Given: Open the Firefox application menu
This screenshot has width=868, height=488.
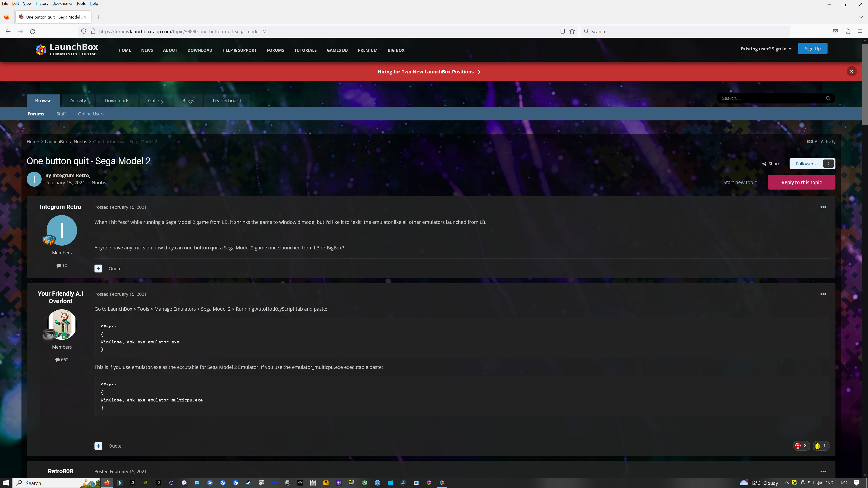Looking at the screenshot, I should pos(860,31).
